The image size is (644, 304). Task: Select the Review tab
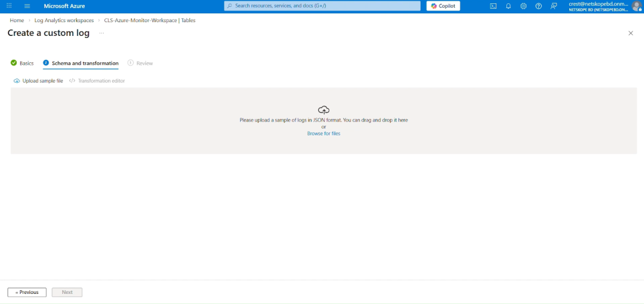coord(140,63)
